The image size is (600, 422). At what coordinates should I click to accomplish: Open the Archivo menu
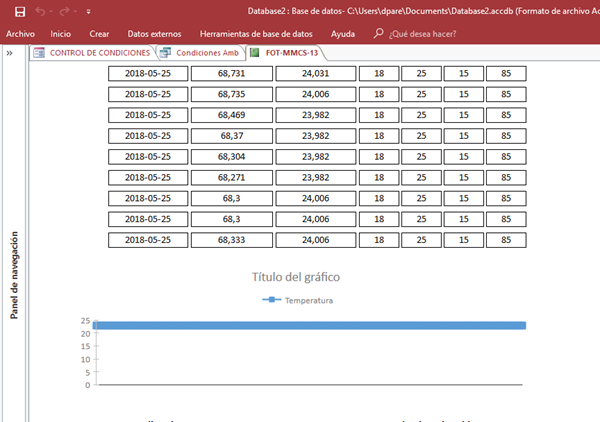[x=20, y=34]
